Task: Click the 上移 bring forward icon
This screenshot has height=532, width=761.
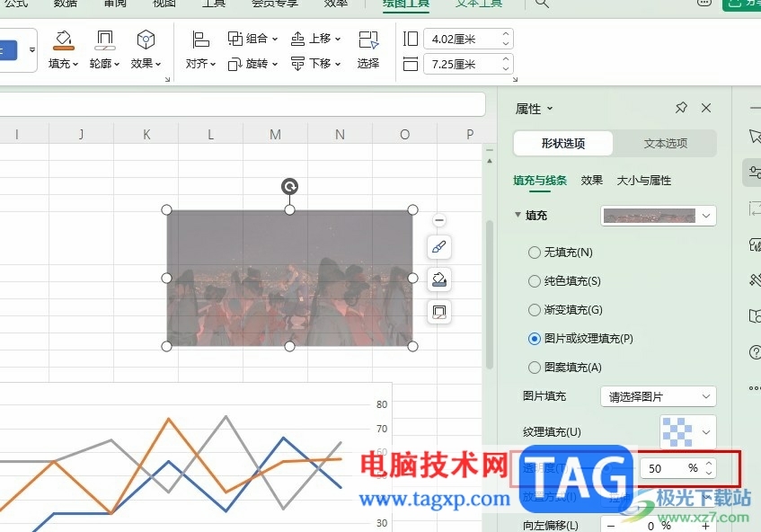Action: point(297,39)
